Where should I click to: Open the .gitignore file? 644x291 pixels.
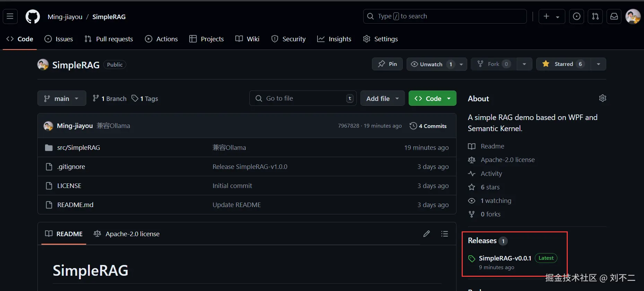click(x=71, y=166)
